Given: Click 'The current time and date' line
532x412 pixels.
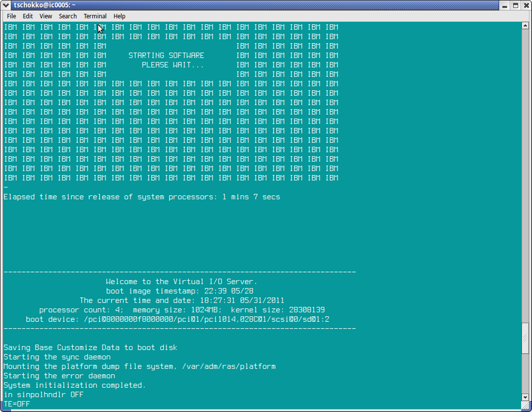Looking at the screenshot, I should click(x=182, y=300).
